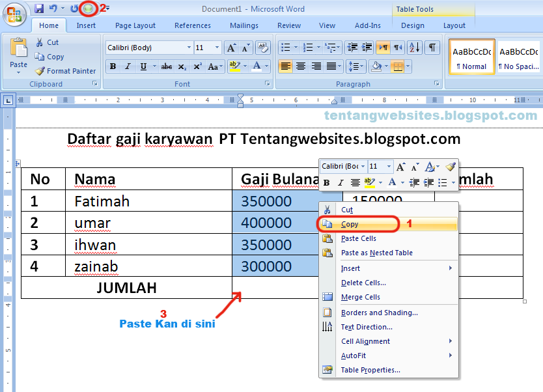Select Merge Cells in context menu
Image resolution: width=543 pixels, height=392 pixels.
tap(388, 297)
